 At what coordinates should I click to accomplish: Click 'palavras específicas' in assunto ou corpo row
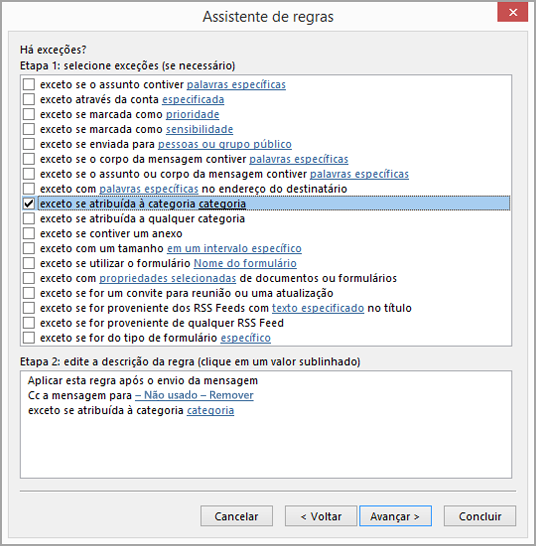click(359, 174)
